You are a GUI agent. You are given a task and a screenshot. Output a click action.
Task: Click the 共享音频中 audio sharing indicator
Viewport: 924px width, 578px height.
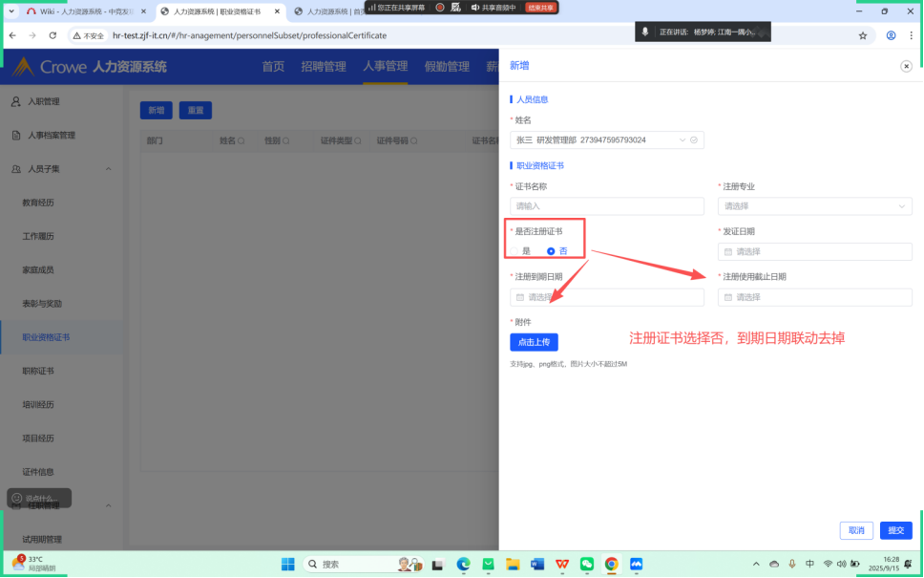(493, 8)
